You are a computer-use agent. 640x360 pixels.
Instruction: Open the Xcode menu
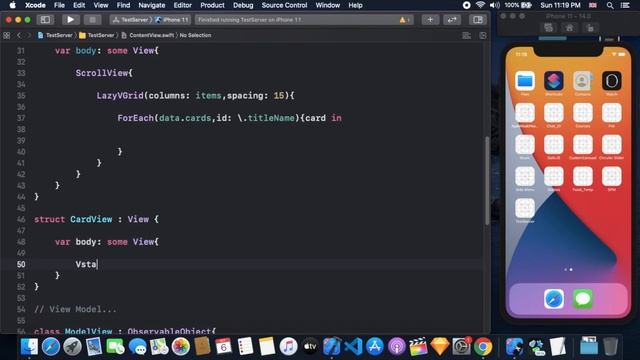[35, 5]
